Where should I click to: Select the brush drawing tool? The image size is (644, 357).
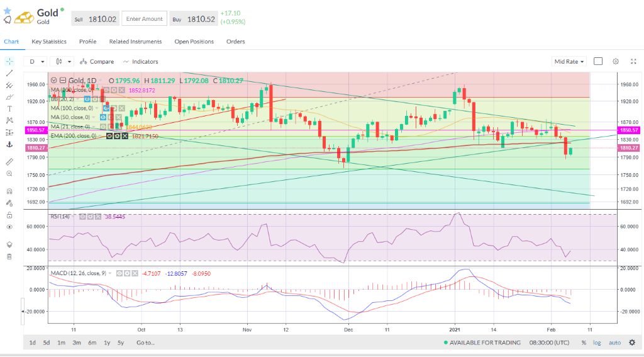point(9,97)
